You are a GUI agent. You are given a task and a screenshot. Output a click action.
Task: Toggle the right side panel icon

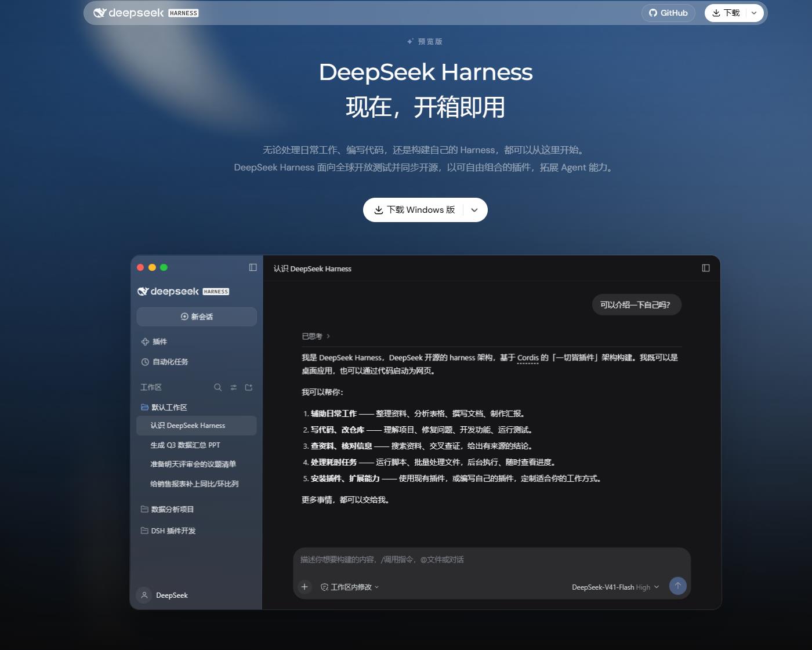(706, 268)
